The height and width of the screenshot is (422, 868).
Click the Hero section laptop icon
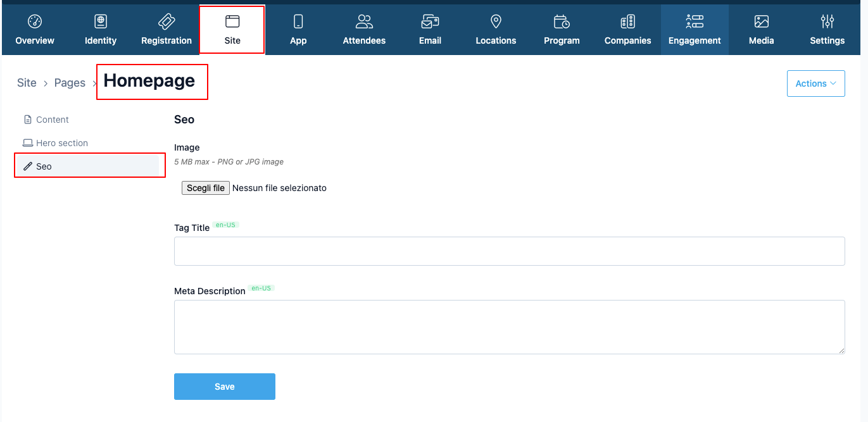[28, 143]
